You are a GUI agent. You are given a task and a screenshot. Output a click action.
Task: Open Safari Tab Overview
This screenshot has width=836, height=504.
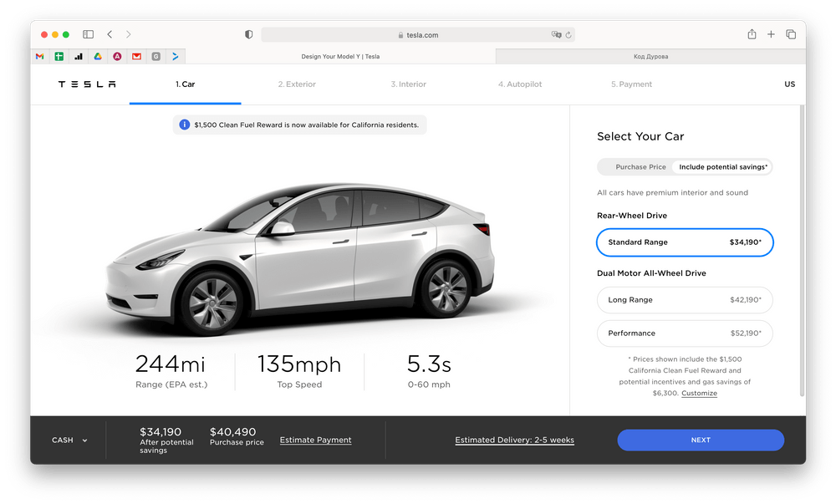790,34
